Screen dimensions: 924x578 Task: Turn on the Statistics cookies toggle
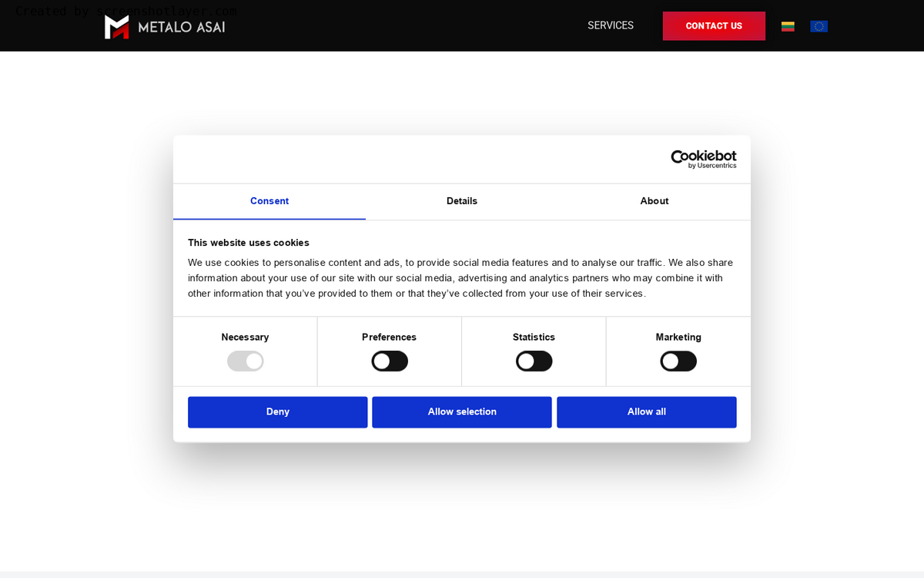coord(534,361)
